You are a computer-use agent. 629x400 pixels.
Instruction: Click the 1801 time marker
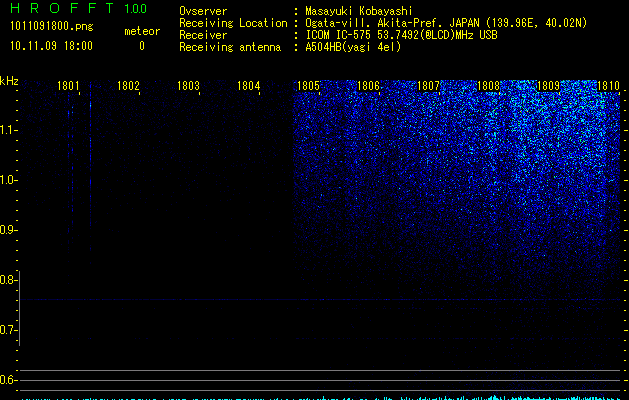(x=68, y=86)
